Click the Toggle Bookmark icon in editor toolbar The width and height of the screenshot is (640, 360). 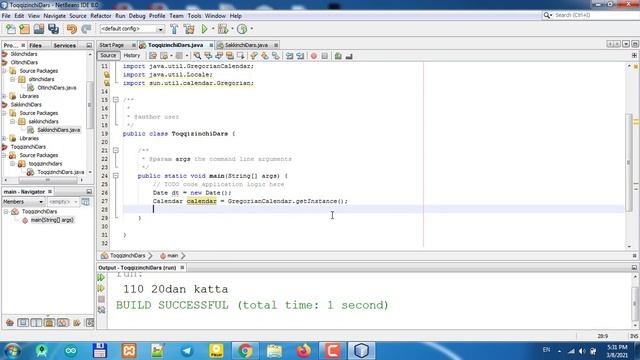[276, 56]
